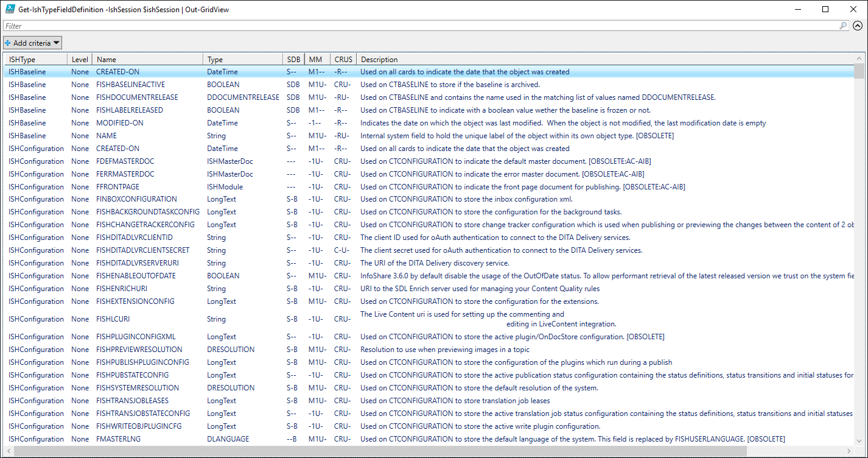Select the FISHDOCUMENTRELEASE row
868x458 pixels.
pos(137,97)
